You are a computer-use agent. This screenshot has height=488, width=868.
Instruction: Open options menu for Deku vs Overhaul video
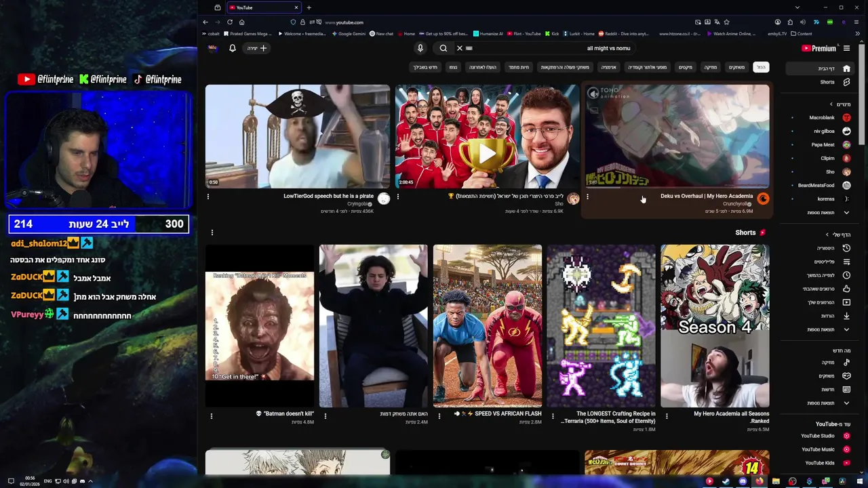(x=588, y=197)
